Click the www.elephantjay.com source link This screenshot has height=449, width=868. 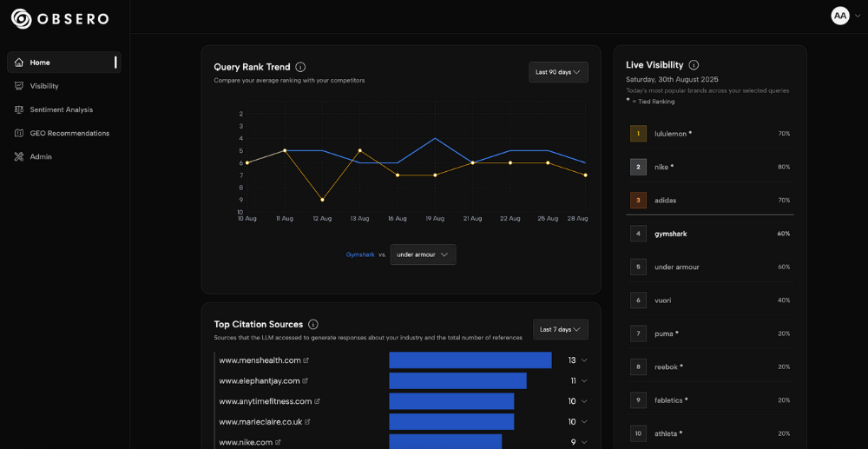(x=259, y=381)
